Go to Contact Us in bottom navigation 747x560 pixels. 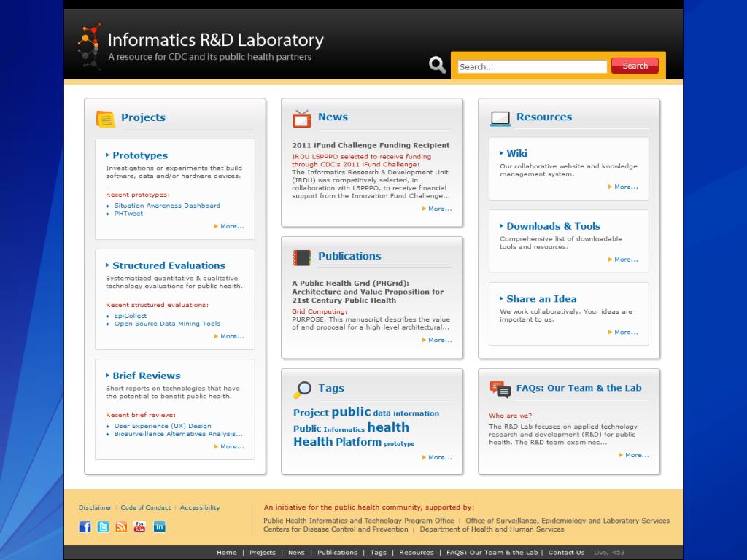pos(566,553)
